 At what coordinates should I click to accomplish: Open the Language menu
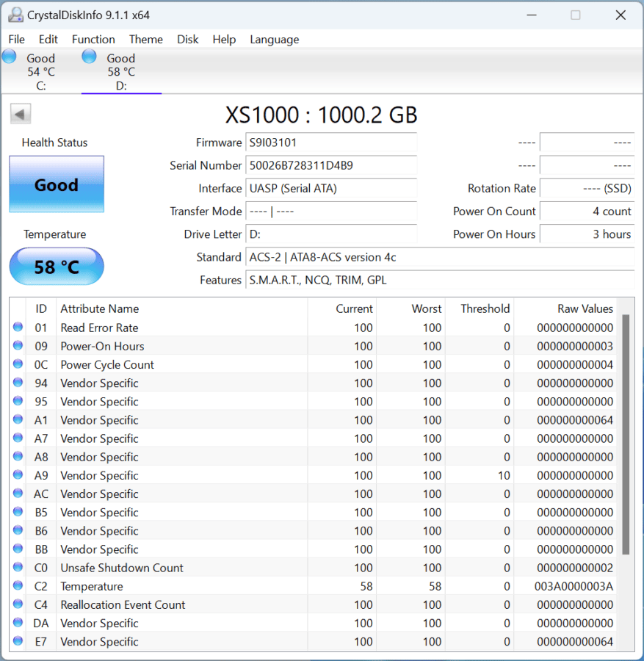coord(275,40)
